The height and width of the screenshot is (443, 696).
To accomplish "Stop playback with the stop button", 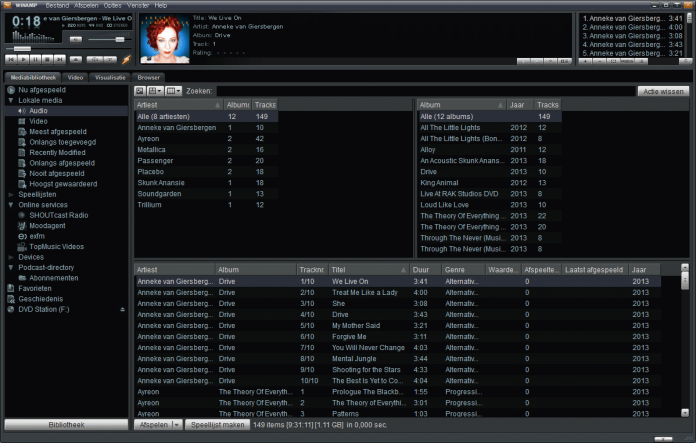I will click(x=47, y=59).
